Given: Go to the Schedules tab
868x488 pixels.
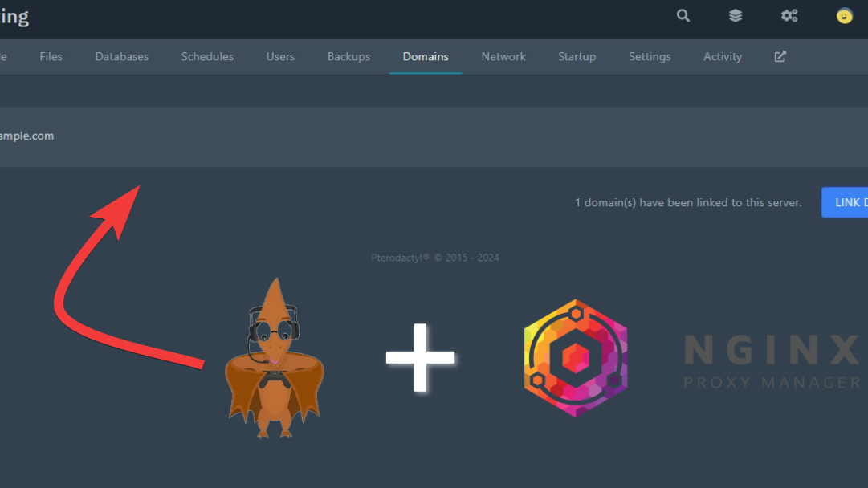Looking at the screenshot, I should pyautogui.click(x=207, y=57).
